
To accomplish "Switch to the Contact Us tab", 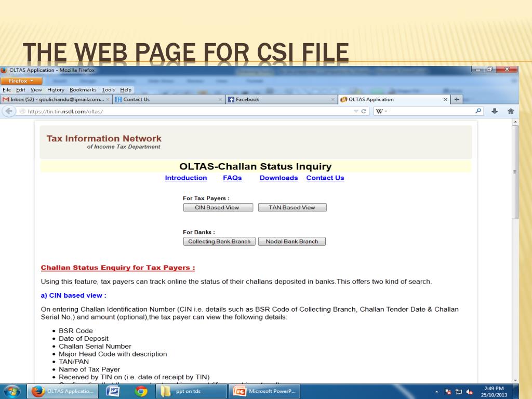I will point(169,99).
